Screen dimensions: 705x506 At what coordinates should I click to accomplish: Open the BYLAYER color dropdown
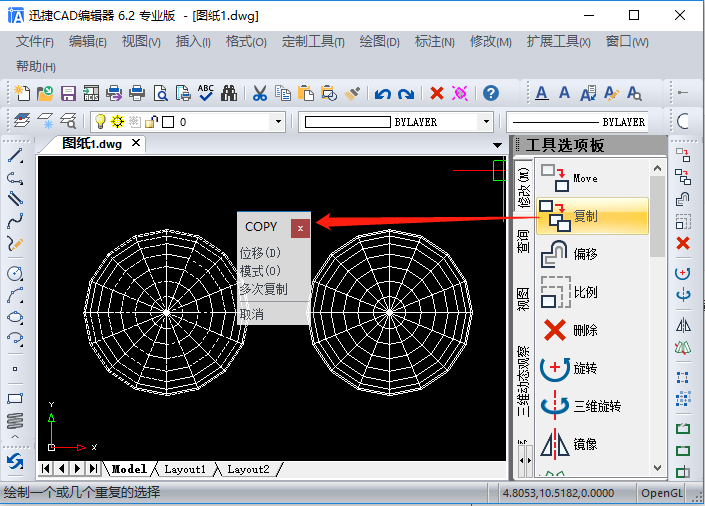pos(486,121)
